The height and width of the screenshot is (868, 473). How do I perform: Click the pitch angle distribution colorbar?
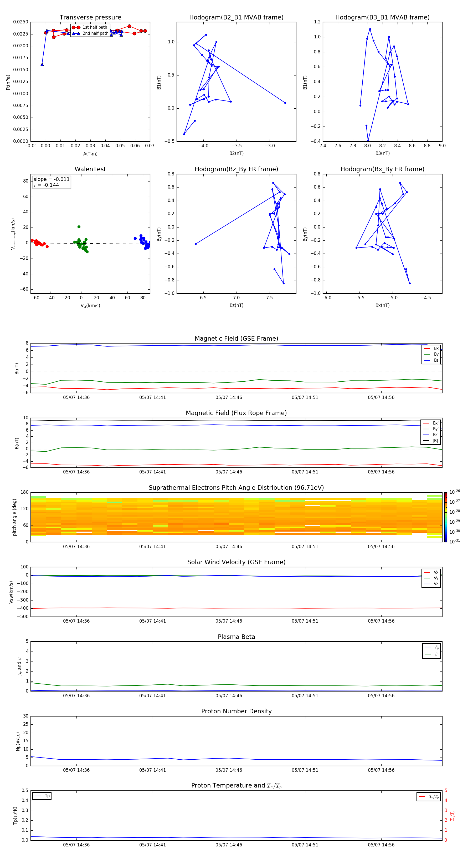pos(445,517)
